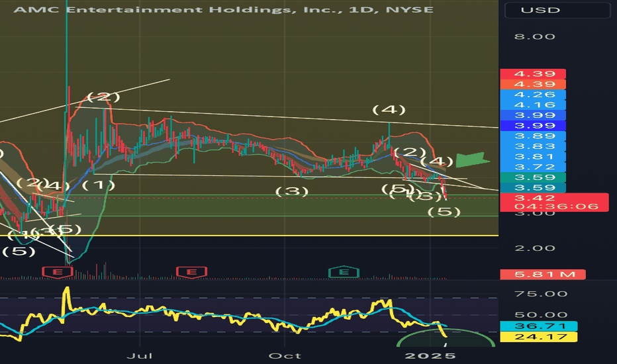Click the yellow 24.17 RSI value label

pos(539,337)
